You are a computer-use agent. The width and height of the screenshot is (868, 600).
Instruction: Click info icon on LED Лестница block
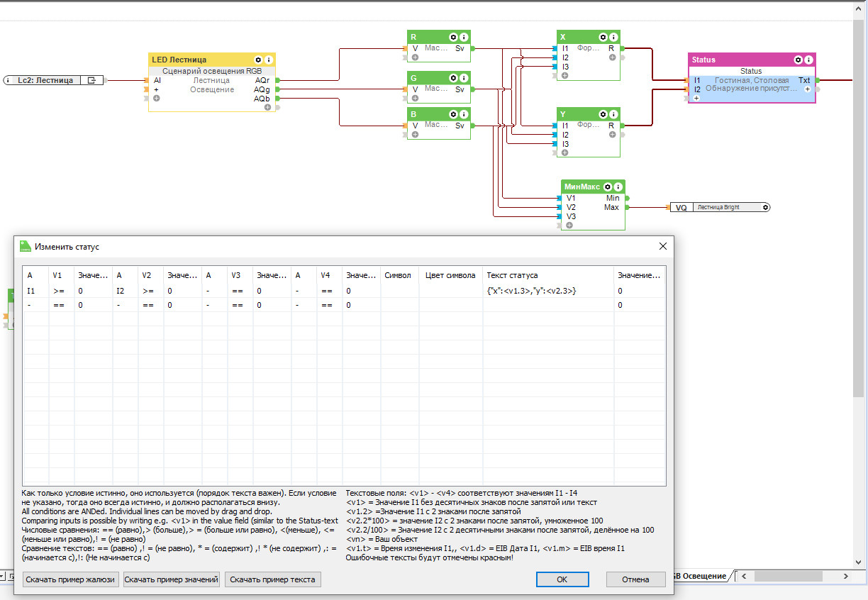(268, 60)
